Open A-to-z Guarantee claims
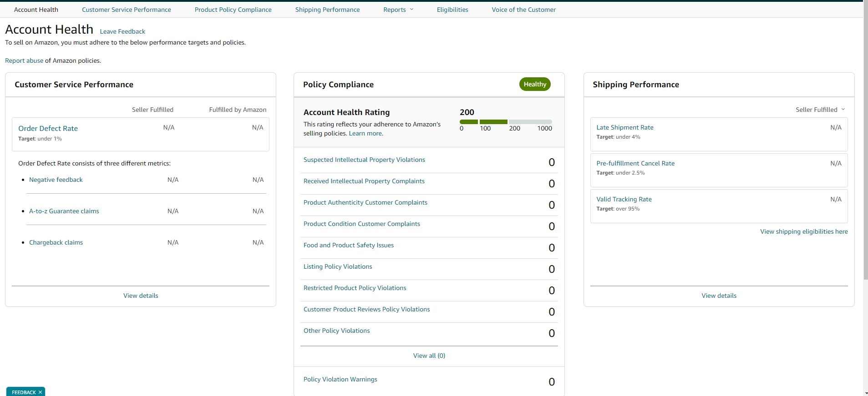The image size is (868, 396). point(64,211)
